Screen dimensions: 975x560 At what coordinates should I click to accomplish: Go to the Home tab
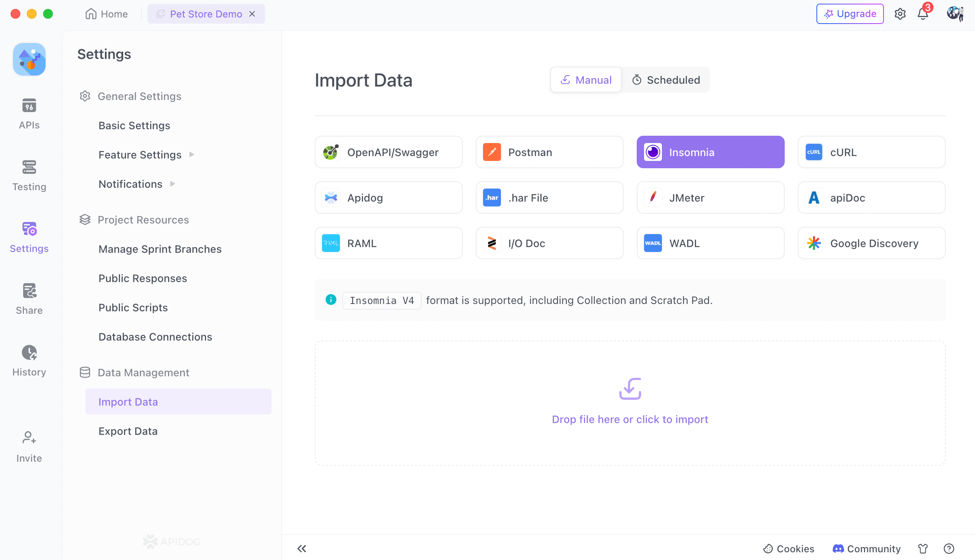(x=107, y=14)
